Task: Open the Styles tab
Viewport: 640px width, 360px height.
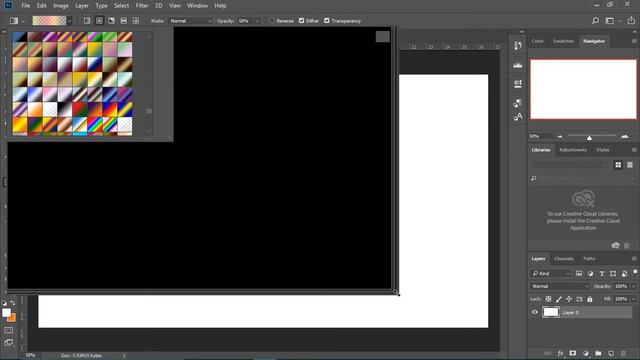Action: [603, 150]
